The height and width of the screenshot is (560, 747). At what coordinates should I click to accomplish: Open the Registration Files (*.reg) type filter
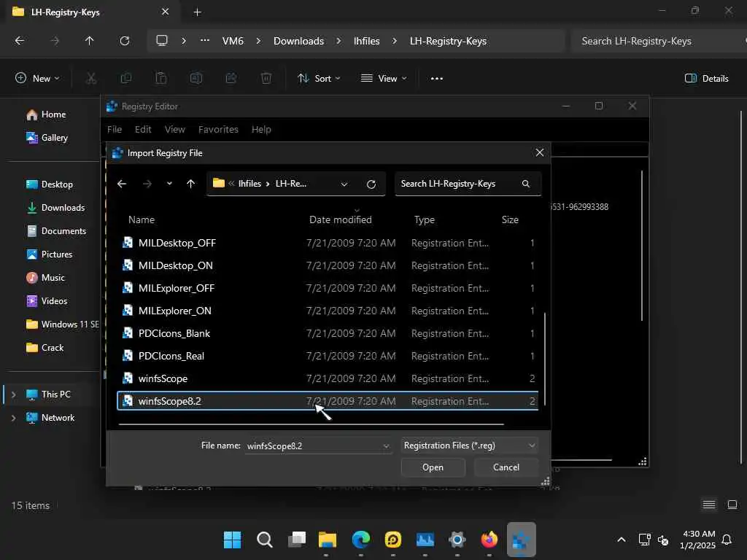pyautogui.click(x=471, y=446)
